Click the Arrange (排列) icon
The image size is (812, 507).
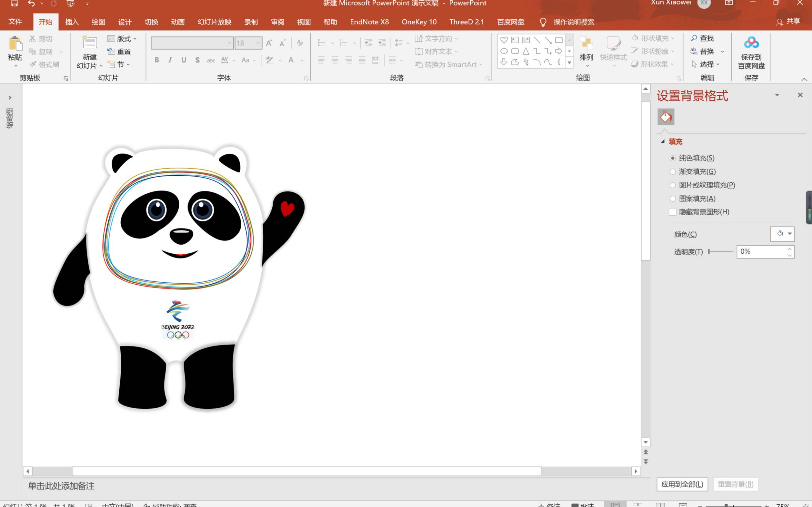pos(586,43)
